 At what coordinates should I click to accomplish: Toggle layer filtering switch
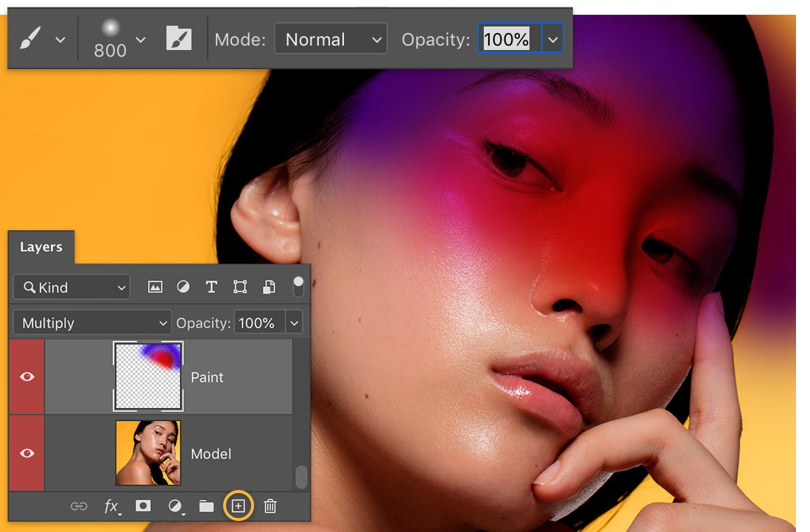pyautogui.click(x=298, y=287)
